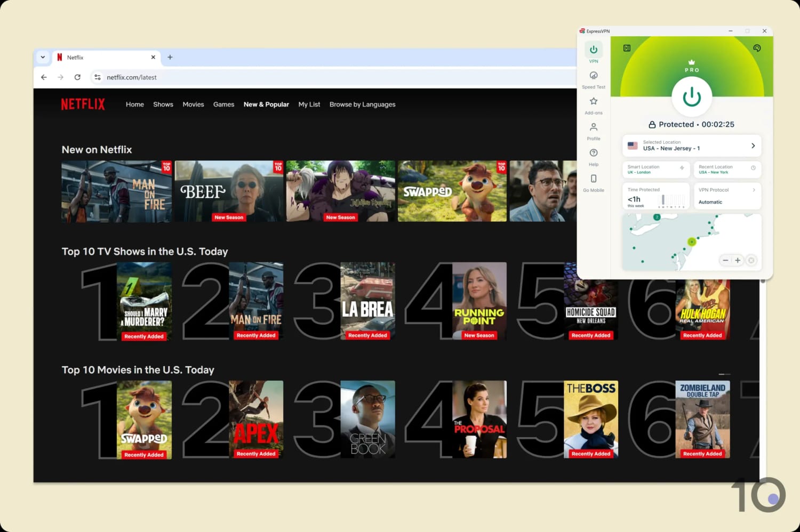Screen dimensions: 800x532
Task: Toggle the ExpressVPN power connect button
Action: (x=692, y=96)
